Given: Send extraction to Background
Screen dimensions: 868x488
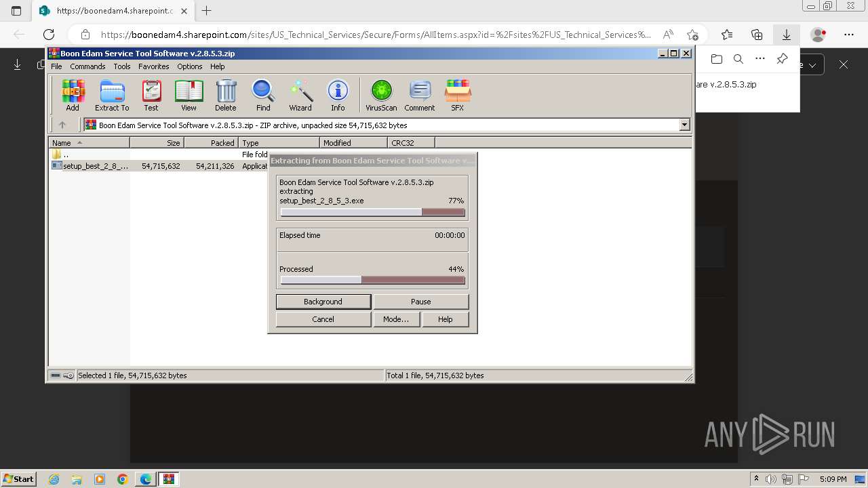Looking at the screenshot, I should pyautogui.click(x=323, y=302).
